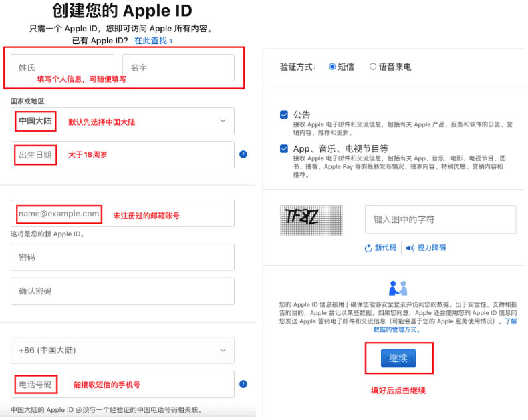Viewport: 528px width, 420px height.
Task: Select the 短信 verification radio button
Action: click(x=332, y=67)
